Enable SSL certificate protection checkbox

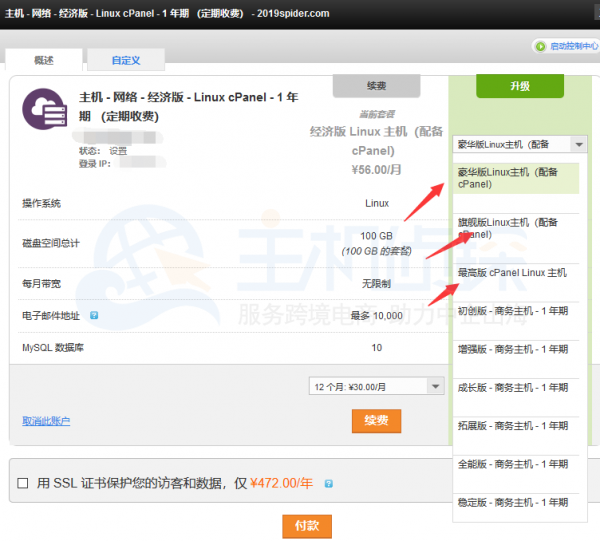[x=23, y=484]
